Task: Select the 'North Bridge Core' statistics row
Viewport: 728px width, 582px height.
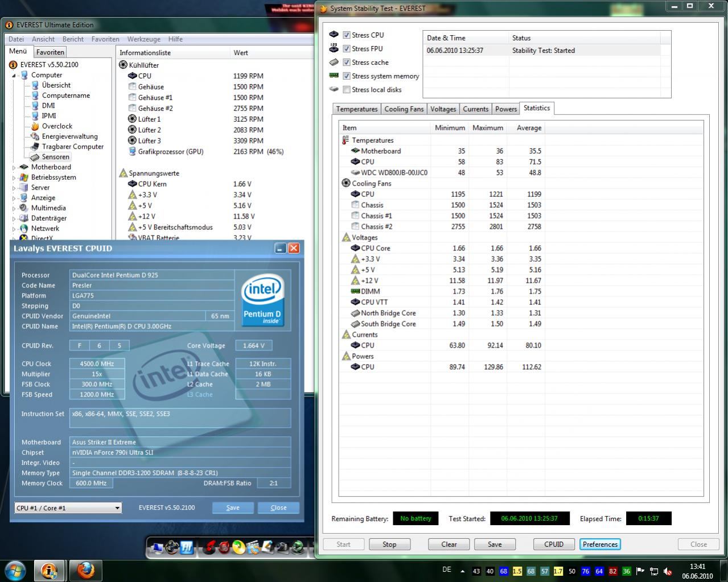Action: click(x=441, y=313)
